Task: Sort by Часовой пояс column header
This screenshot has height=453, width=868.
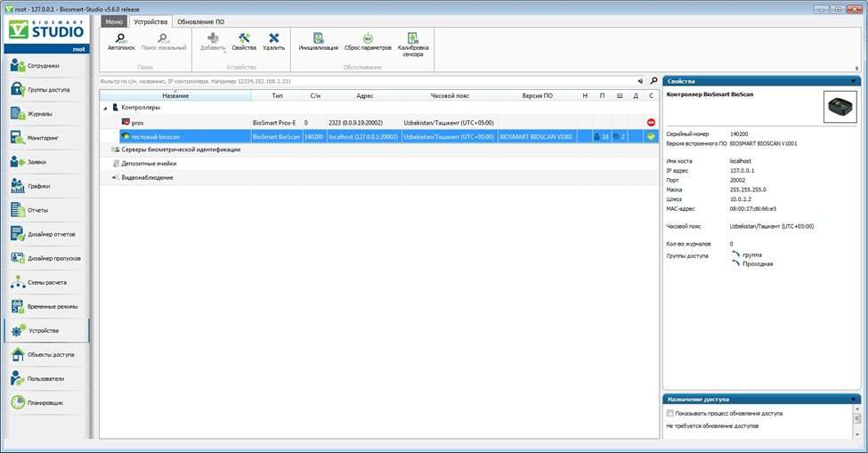Action: [450, 96]
